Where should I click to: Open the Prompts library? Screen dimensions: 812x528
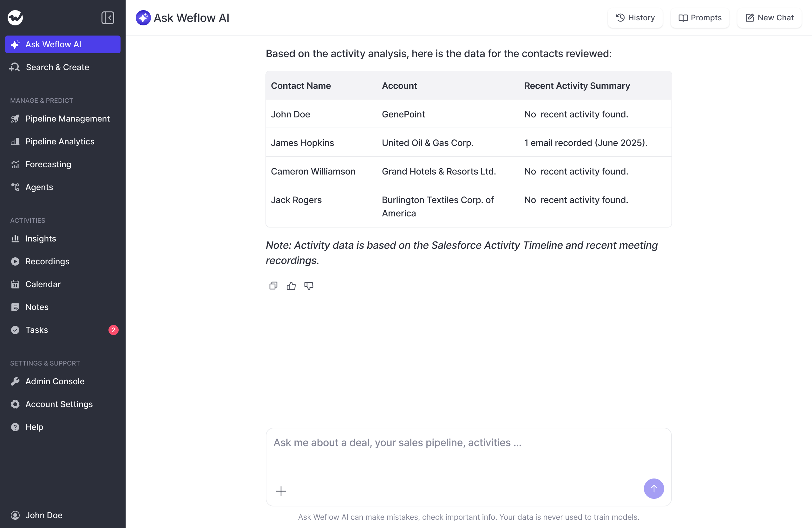pyautogui.click(x=700, y=18)
